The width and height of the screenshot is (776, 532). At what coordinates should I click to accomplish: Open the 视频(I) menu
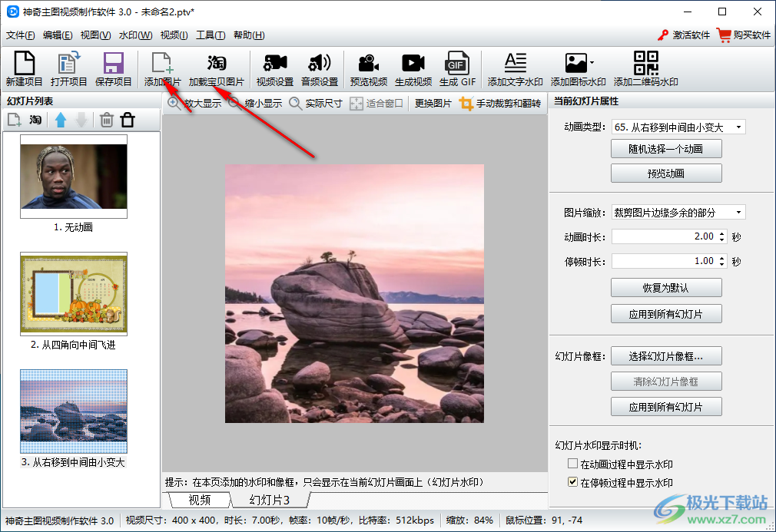(174, 35)
